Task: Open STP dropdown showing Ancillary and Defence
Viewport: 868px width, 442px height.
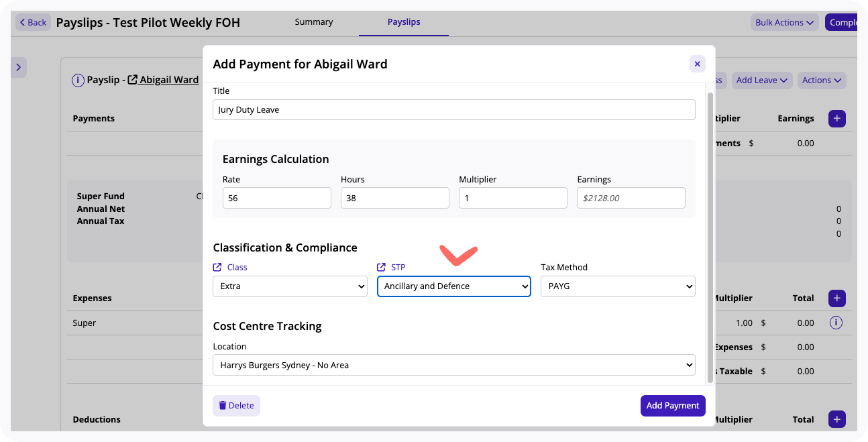Action: coord(454,286)
